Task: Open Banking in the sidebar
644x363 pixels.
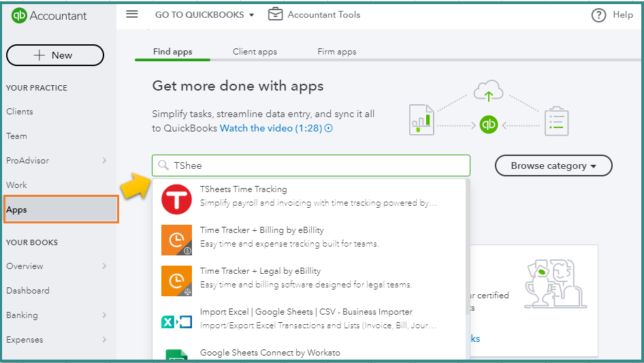Action: (x=22, y=315)
